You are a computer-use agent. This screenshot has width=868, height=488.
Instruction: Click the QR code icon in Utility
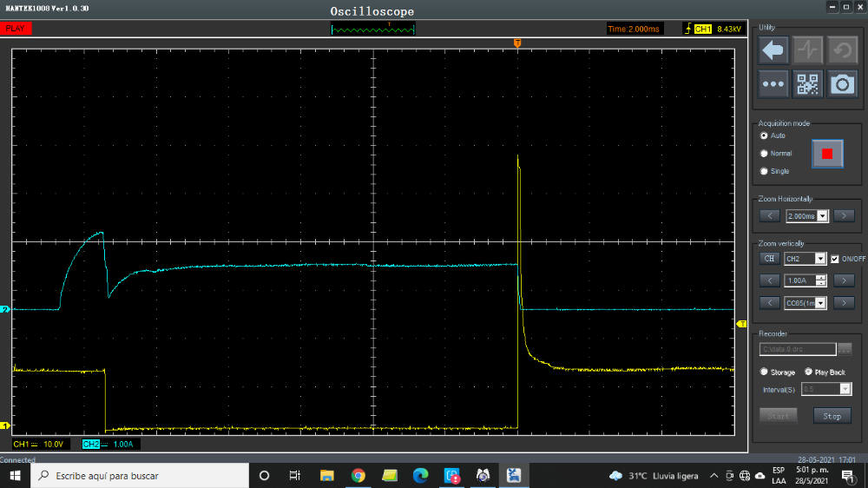pyautogui.click(x=807, y=84)
